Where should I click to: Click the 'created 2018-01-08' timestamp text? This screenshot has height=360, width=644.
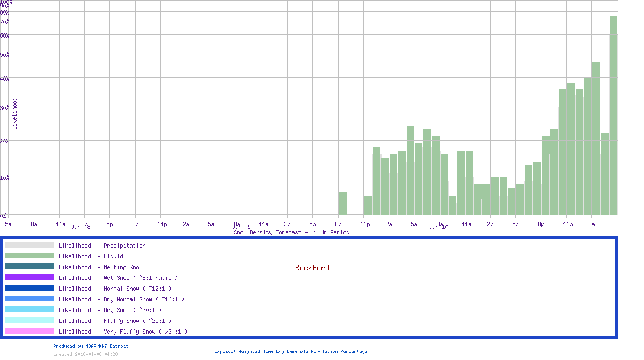(85, 354)
